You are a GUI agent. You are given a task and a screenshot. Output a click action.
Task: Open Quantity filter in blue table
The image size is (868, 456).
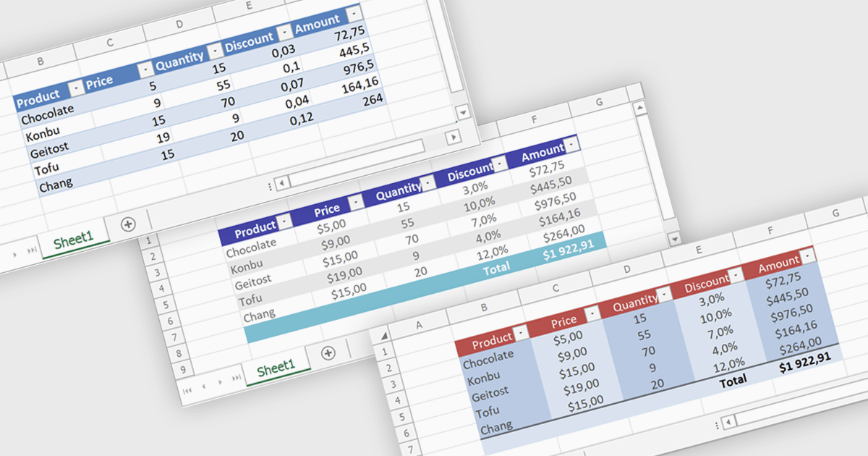pos(214,51)
